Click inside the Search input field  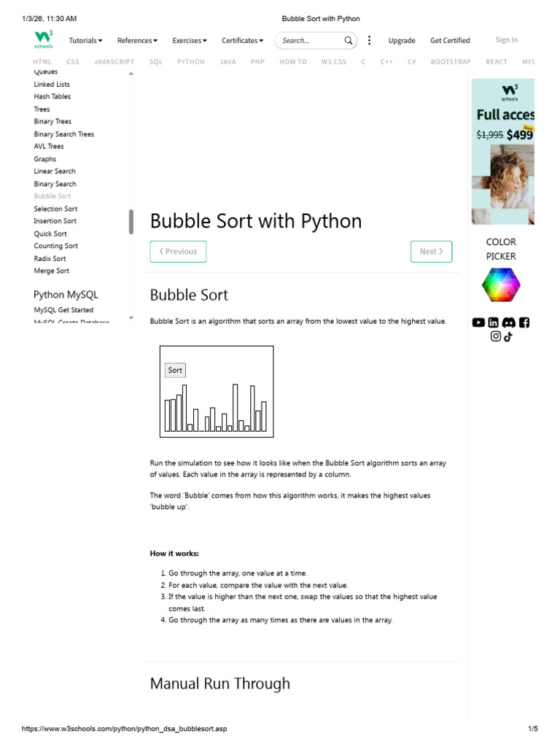[310, 41]
